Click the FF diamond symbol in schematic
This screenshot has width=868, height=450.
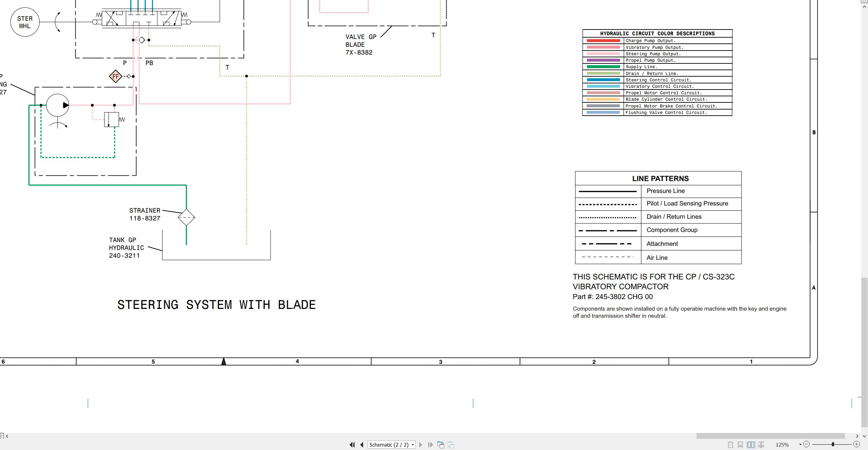[116, 76]
